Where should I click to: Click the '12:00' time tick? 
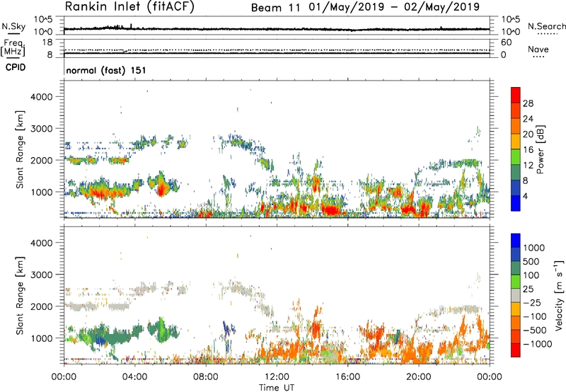(277, 377)
